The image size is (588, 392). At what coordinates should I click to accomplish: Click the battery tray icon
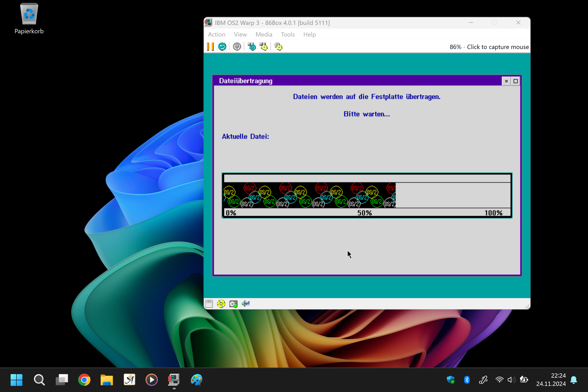click(x=524, y=380)
